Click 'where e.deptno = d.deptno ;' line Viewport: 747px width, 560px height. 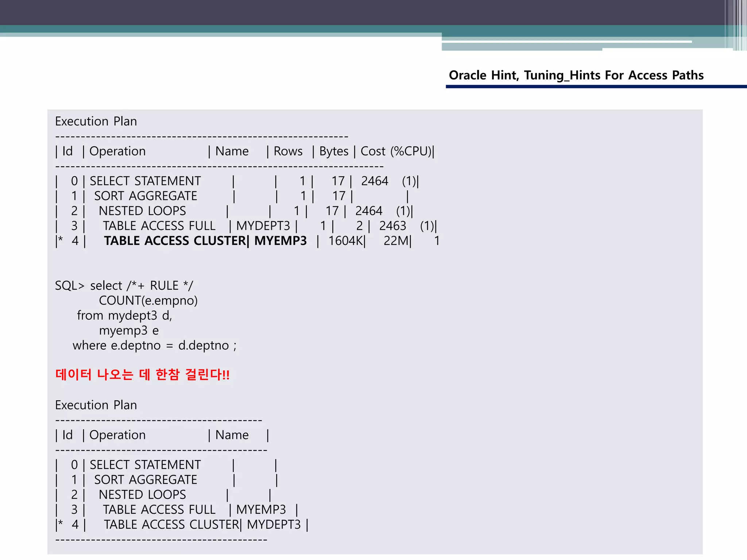point(155,346)
